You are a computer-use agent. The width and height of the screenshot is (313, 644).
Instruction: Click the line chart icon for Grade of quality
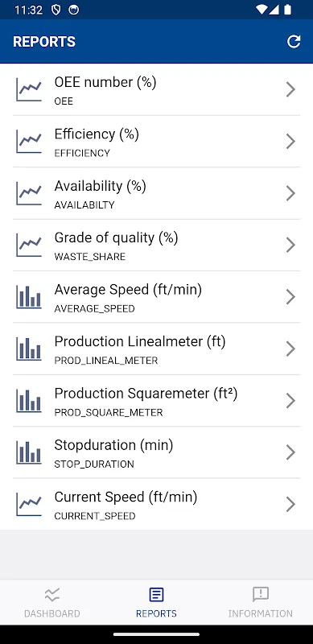(29, 246)
